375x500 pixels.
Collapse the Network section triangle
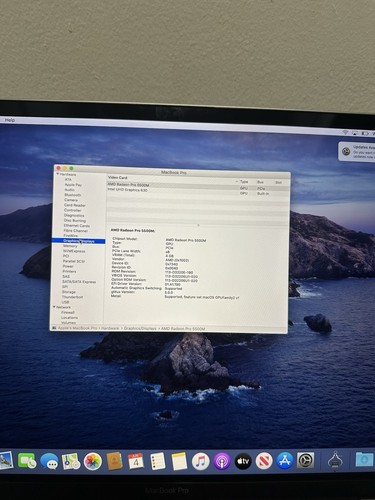point(54,307)
